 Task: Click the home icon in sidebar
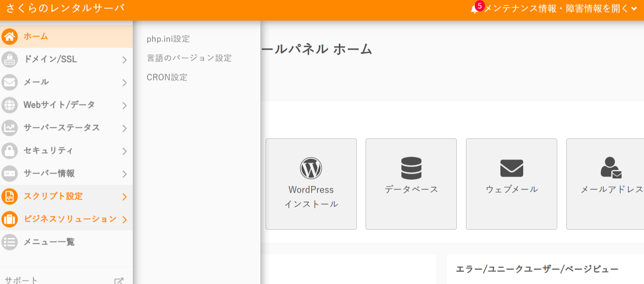10,36
